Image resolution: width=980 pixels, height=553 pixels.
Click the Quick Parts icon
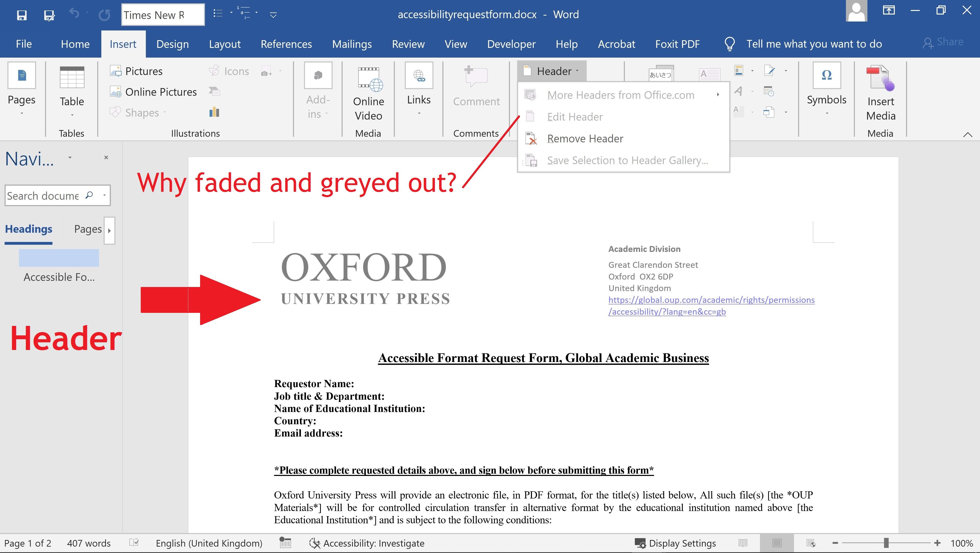pyautogui.click(x=739, y=71)
